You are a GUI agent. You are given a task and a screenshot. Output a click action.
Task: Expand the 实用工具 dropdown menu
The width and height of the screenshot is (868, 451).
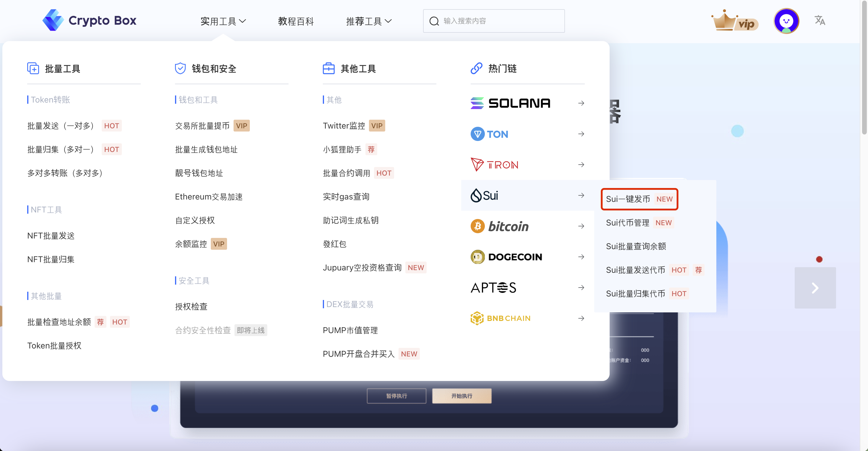tap(223, 21)
